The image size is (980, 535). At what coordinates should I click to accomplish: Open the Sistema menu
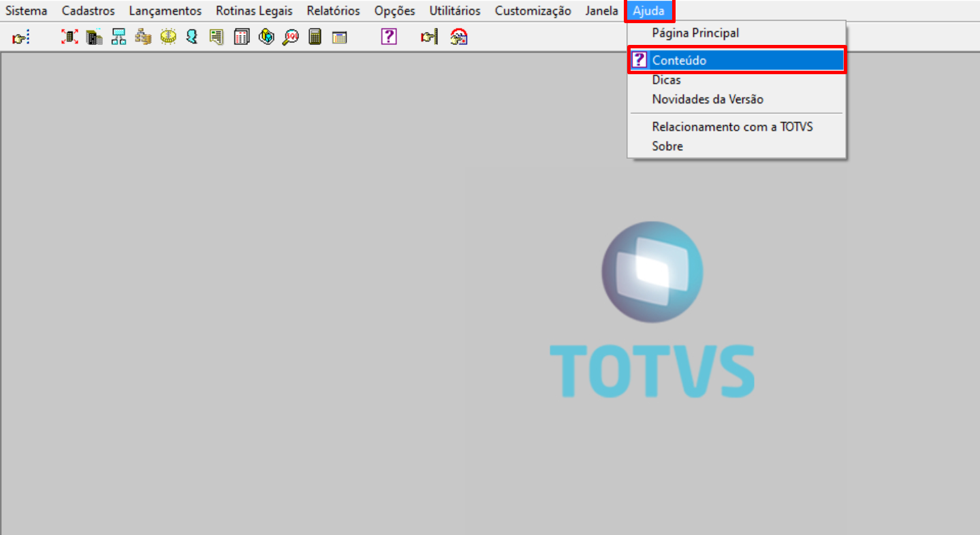(x=27, y=11)
